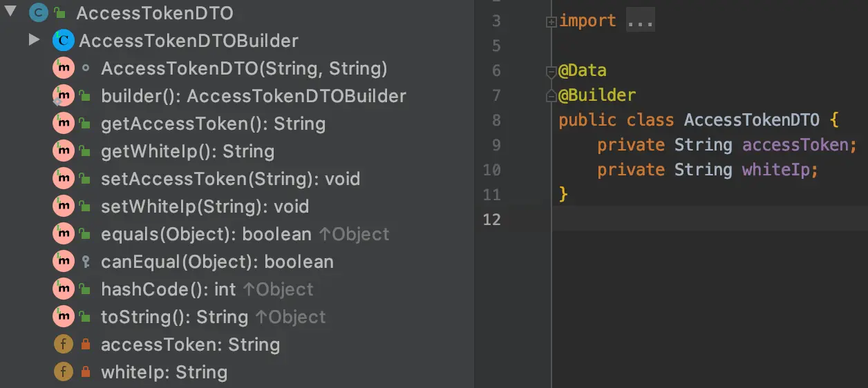Viewport: 868px width, 388px height.
Task: Click the public visibility icon beside toString()
Action: coord(86,317)
